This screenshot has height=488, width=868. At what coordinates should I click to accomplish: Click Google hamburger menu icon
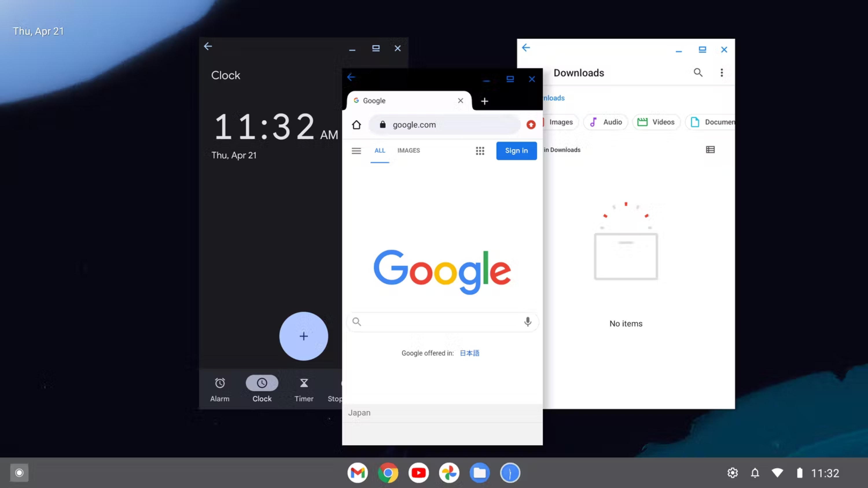(x=356, y=150)
